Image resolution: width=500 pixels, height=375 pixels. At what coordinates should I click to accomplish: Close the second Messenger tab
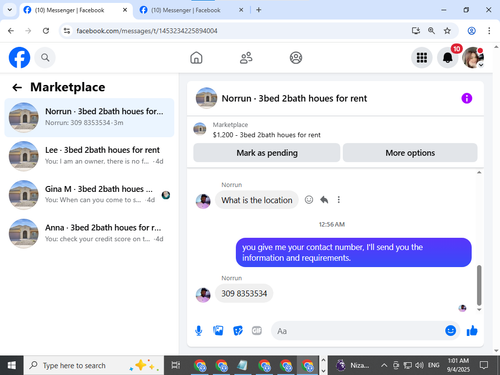241,10
